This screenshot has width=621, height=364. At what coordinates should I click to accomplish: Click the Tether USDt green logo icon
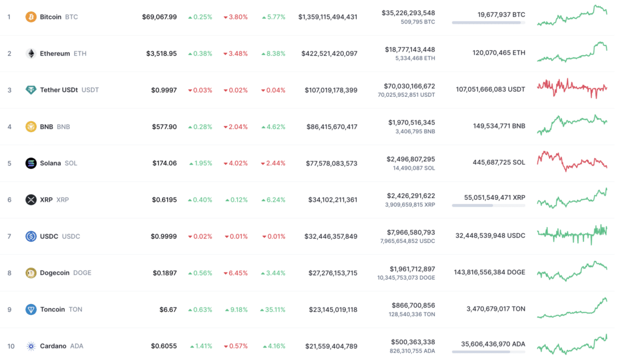[31, 90]
